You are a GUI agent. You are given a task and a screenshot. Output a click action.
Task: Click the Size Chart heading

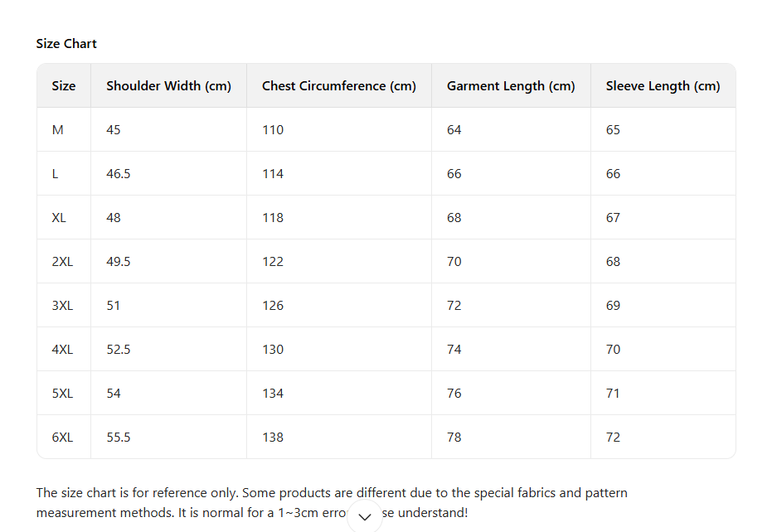[66, 44]
